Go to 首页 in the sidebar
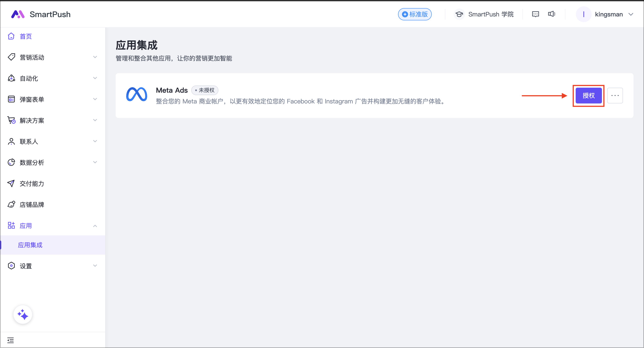The height and width of the screenshot is (348, 644). (26, 36)
